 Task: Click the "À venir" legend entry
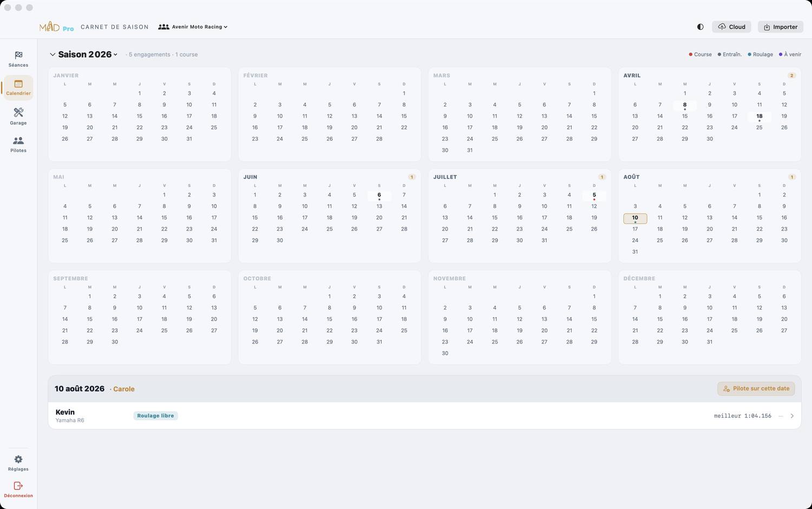coord(790,55)
